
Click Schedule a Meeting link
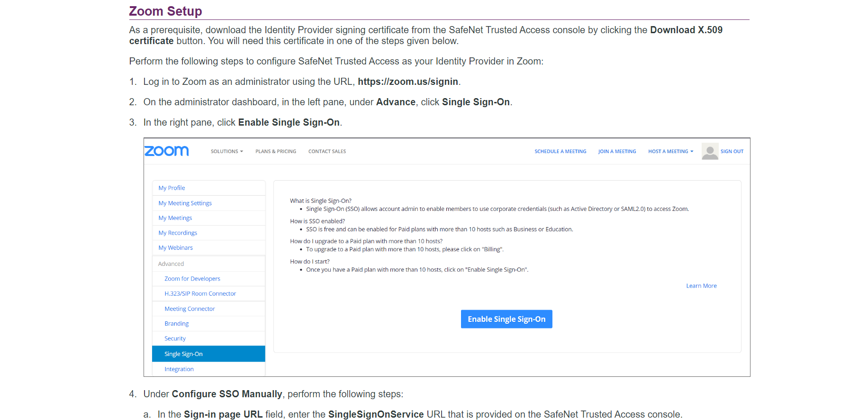click(x=560, y=152)
